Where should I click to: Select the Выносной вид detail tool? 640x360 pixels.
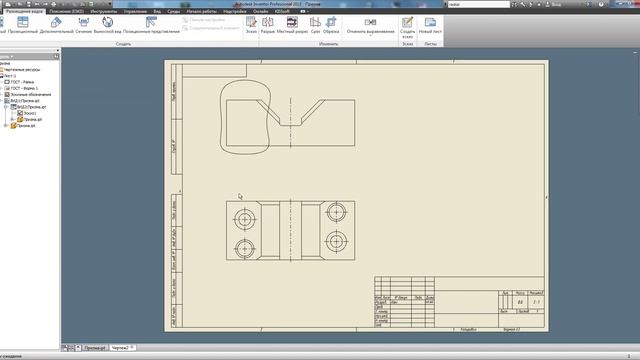pos(107,25)
